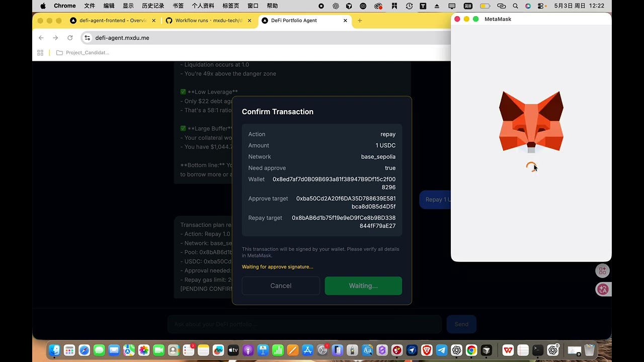644x362 pixels.
Task: Open Podcasts from the Dock
Action: click(x=248, y=350)
